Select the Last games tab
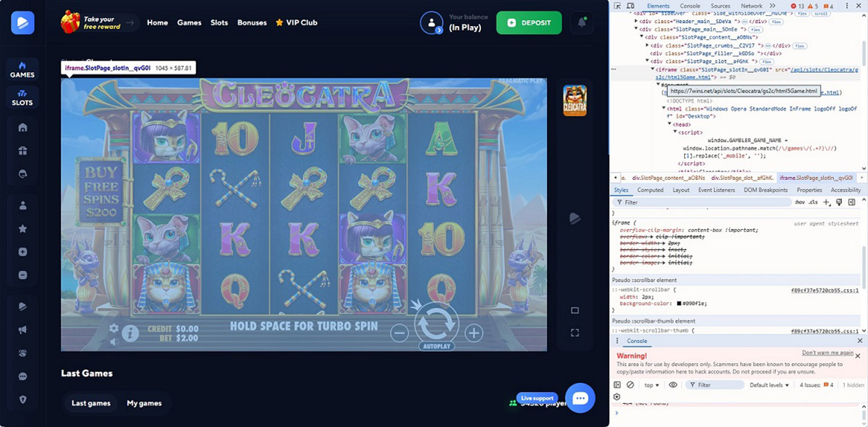Viewport: 868px width, 427px height. (91, 403)
